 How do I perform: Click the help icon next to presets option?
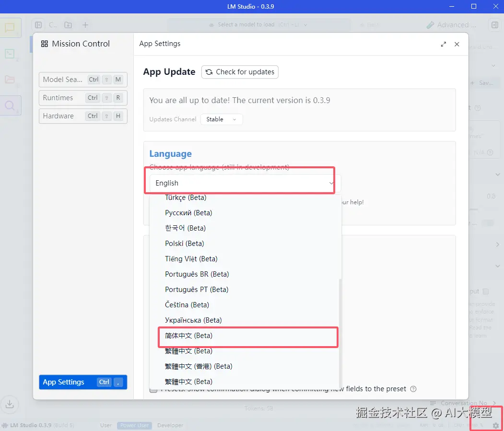(413, 389)
